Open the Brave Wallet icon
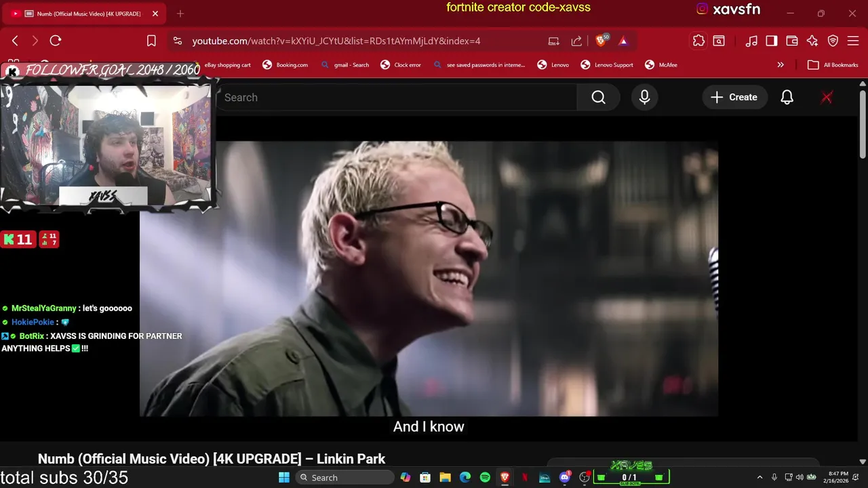The width and height of the screenshot is (868, 488). [x=792, y=41]
